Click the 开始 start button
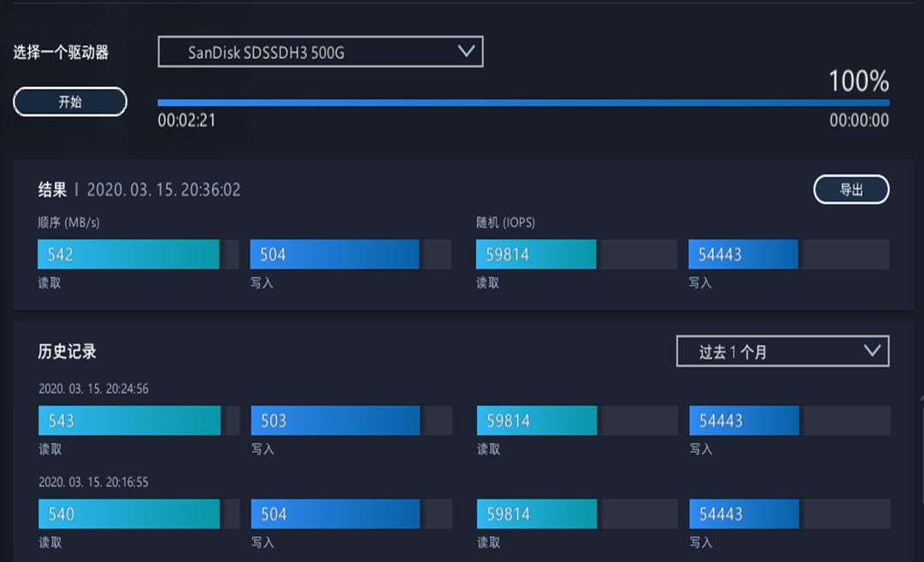924x562 pixels. tap(70, 102)
